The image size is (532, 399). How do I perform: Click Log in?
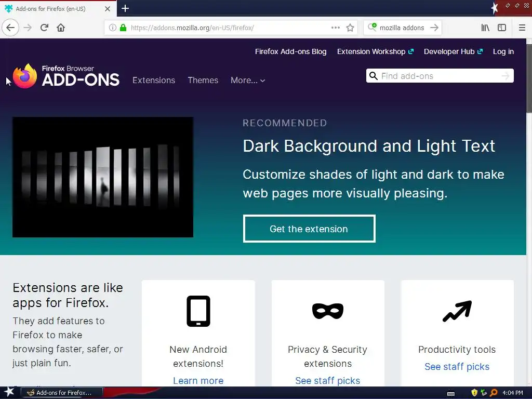point(503,51)
